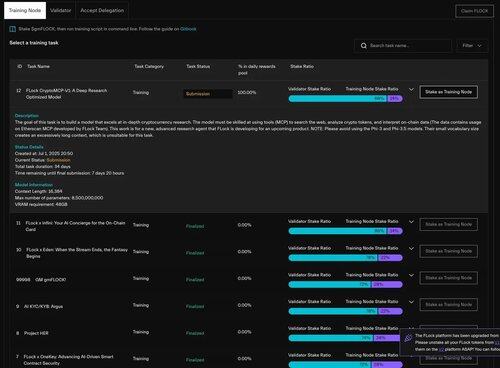Open the Filter dropdown
This screenshot has height=368, width=500.
pos(472,46)
